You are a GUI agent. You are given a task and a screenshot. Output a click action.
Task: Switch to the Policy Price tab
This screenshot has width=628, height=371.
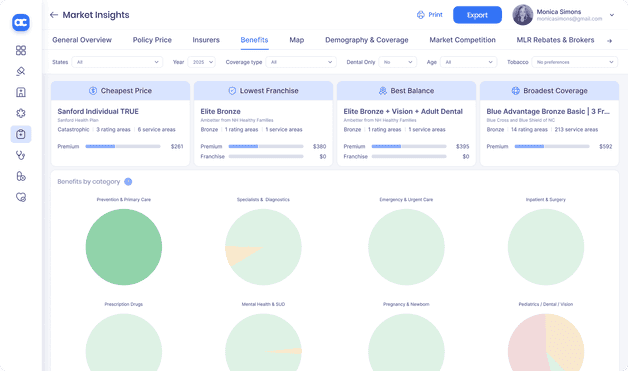(x=152, y=40)
